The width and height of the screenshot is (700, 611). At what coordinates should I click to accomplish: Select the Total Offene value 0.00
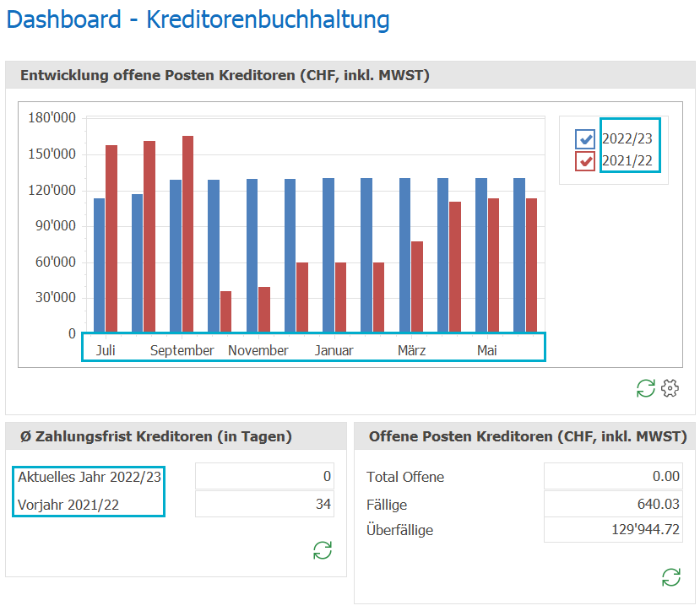tap(613, 476)
